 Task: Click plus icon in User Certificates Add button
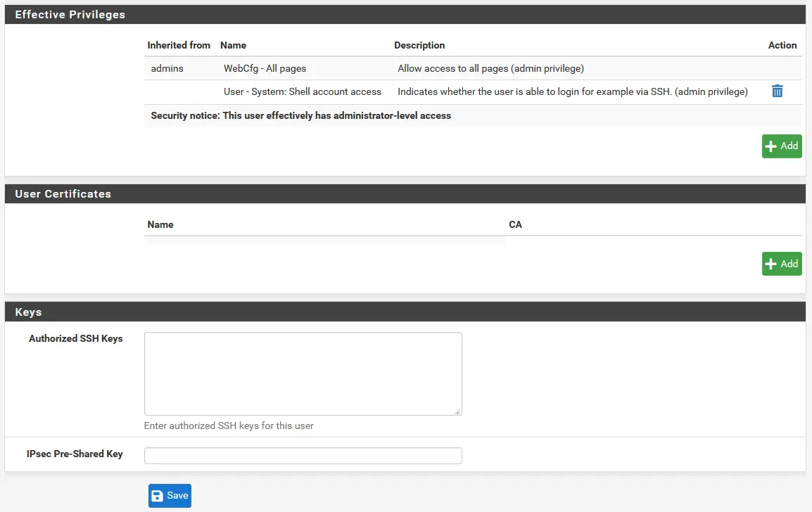[x=771, y=264]
